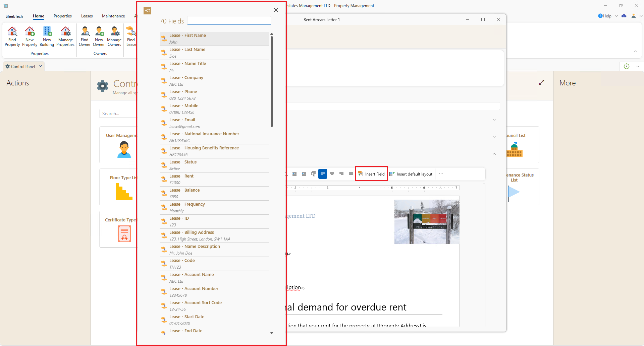Insert the Lease - Account Sort Code field
This screenshot has height=346, width=644.
(x=214, y=306)
